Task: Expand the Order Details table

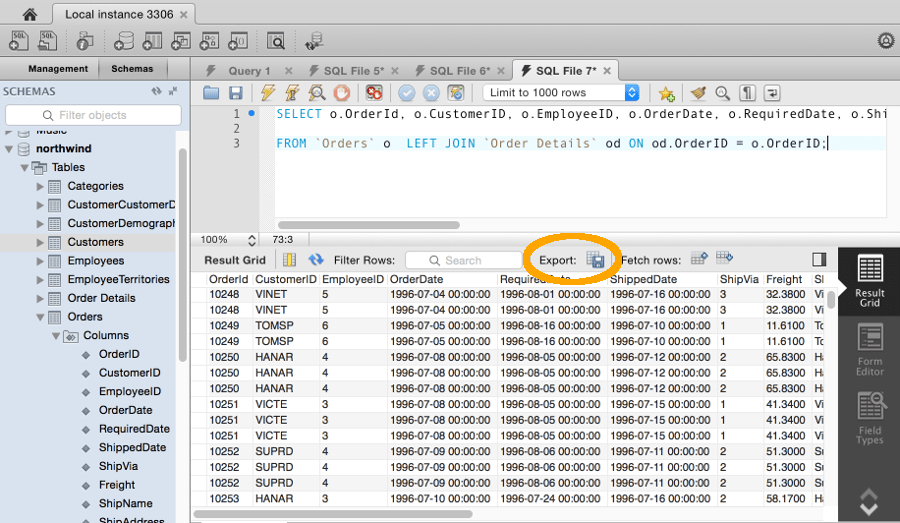Action: click(40, 299)
